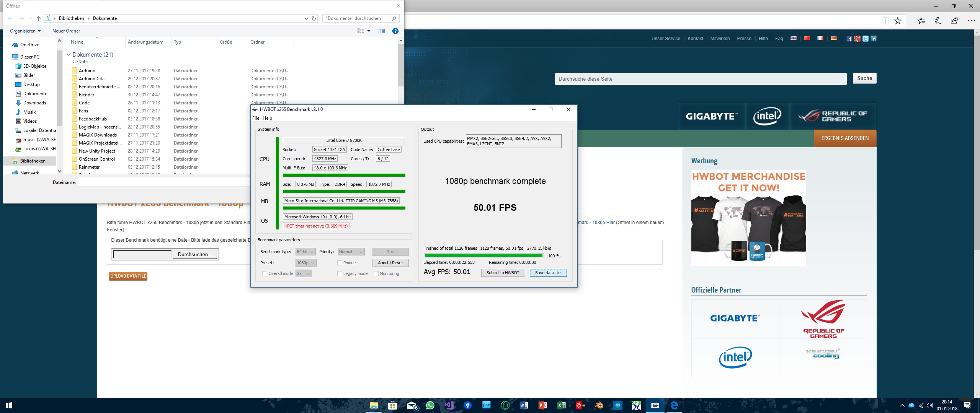This screenshot has height=413, width=980.
Task: Click the Durchsuchen button on webpage
Action: pos(194,254)
